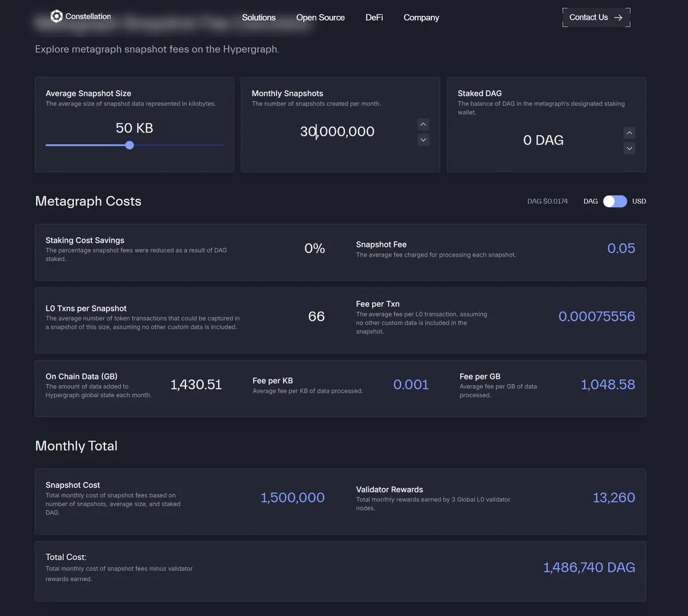Click the Fee per KB value 0.001

click(411, 385)
